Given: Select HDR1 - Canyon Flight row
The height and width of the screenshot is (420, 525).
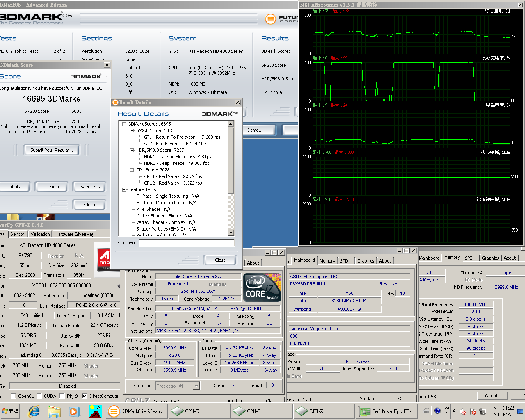Looking at the screenshot, I should (x=178, y=157).
